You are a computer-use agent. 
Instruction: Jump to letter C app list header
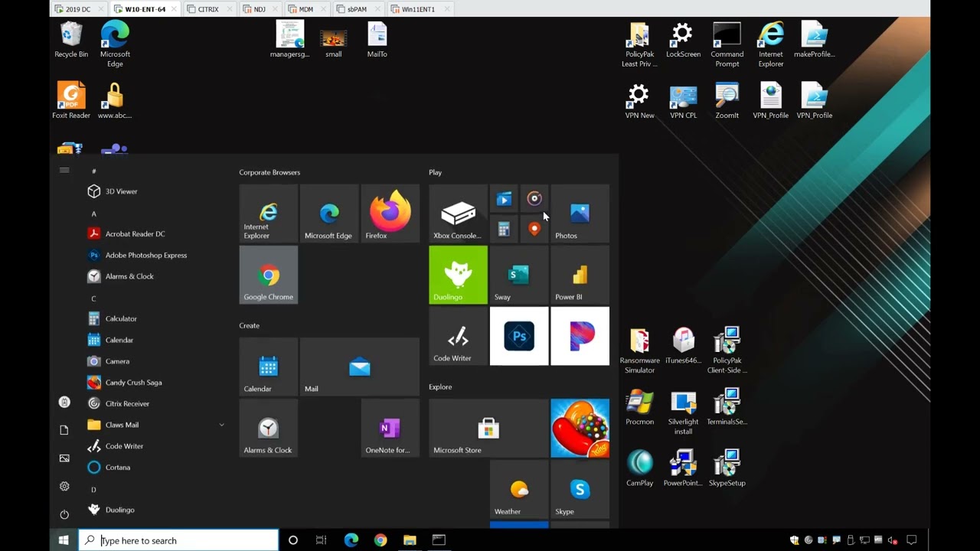point(93,298)
